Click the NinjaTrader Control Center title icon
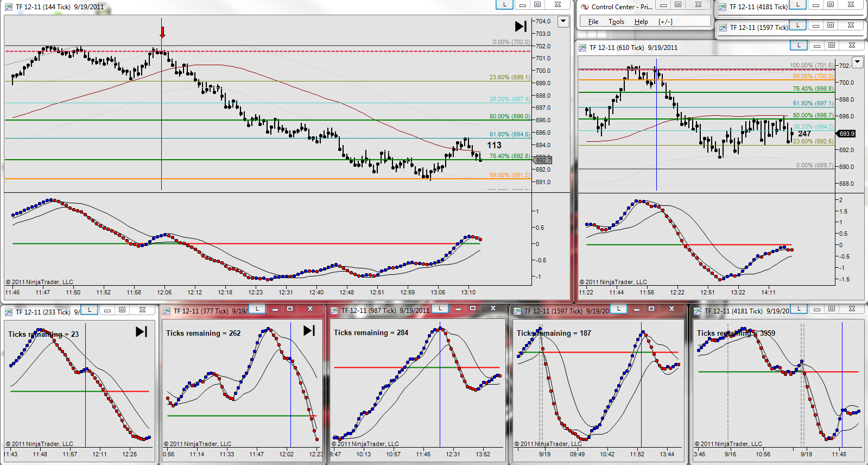 [585, 7]
